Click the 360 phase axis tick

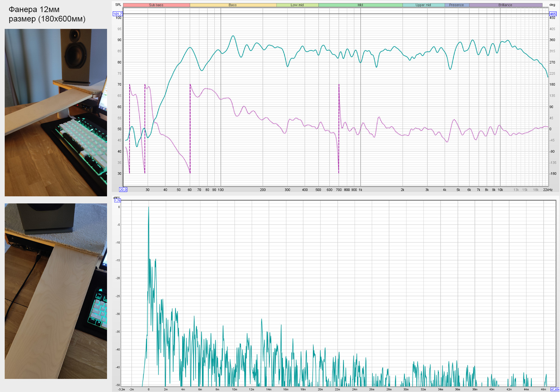point(552,40)
